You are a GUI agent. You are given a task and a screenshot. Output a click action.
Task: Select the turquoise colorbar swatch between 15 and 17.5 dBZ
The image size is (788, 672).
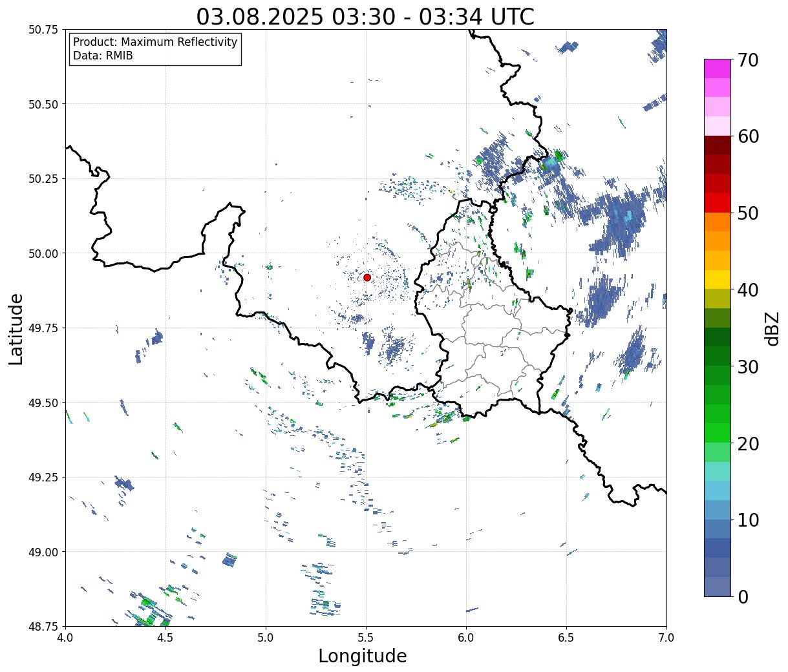(718, 471)
